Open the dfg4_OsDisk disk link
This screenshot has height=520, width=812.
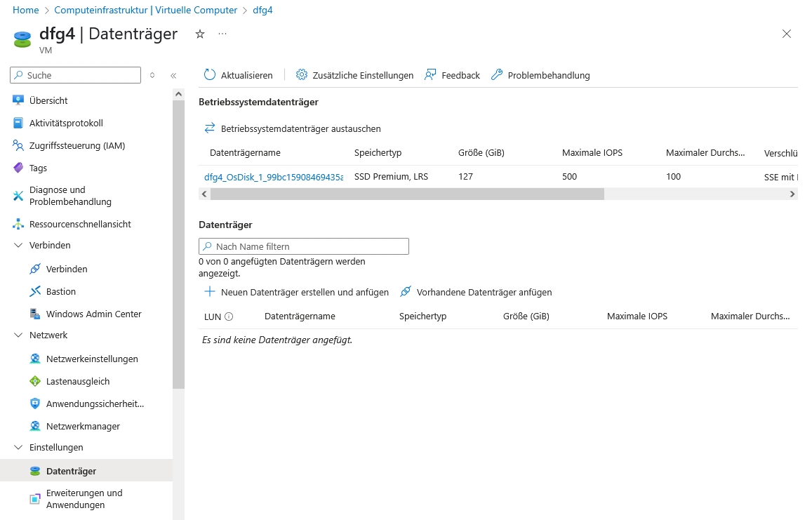[x=274, y=177]
